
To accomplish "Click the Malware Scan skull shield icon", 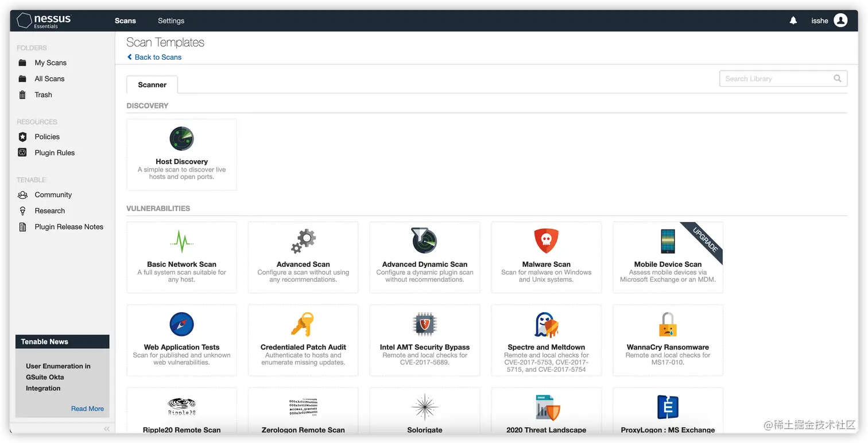I will (x=547, y=240).
